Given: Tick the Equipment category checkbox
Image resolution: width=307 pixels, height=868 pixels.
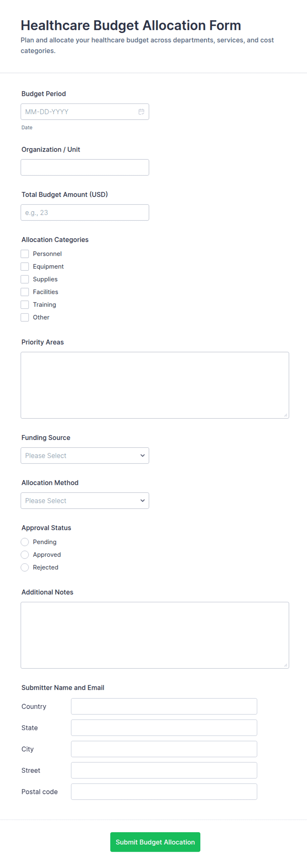Looking at the screenshot, I should click(x=24, y=266).
